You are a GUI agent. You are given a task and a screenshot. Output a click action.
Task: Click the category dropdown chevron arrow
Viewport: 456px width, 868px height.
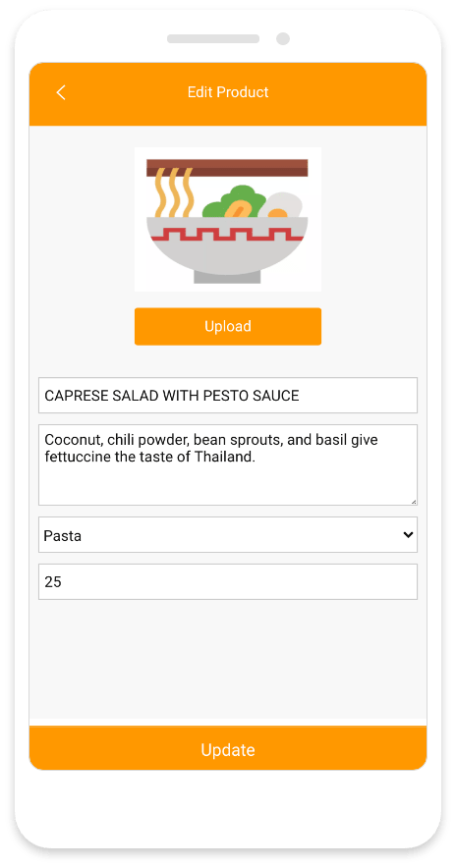coord(408,535)
